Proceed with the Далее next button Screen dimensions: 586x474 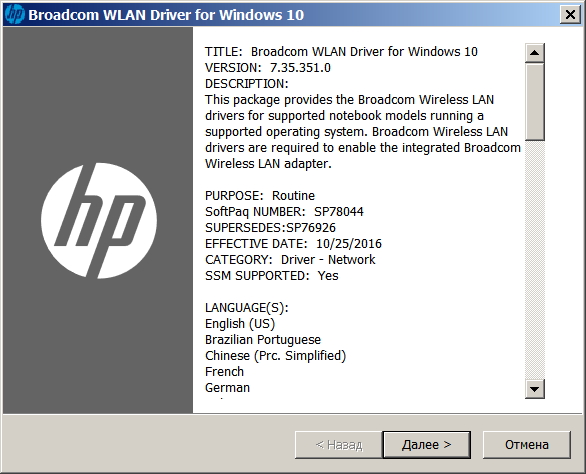[426, 445]
